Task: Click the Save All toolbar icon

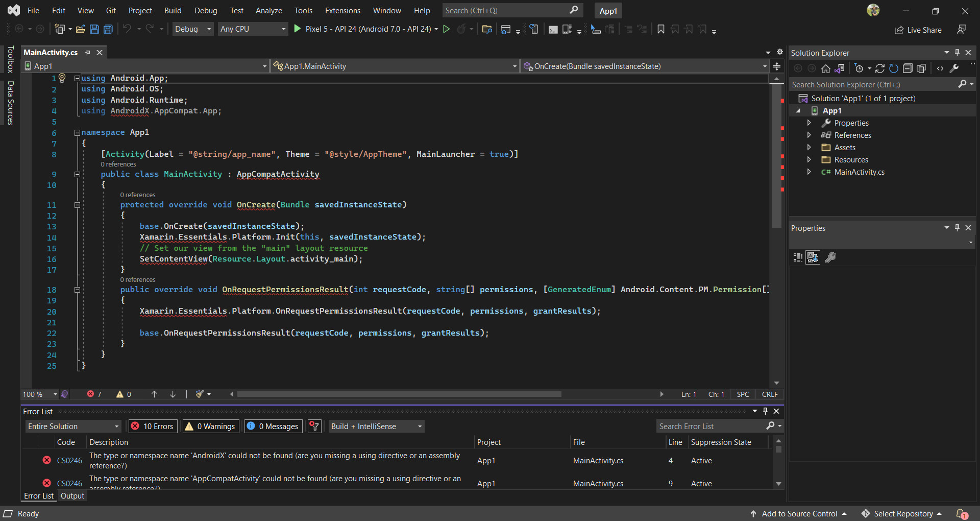Action: [108, 29]
